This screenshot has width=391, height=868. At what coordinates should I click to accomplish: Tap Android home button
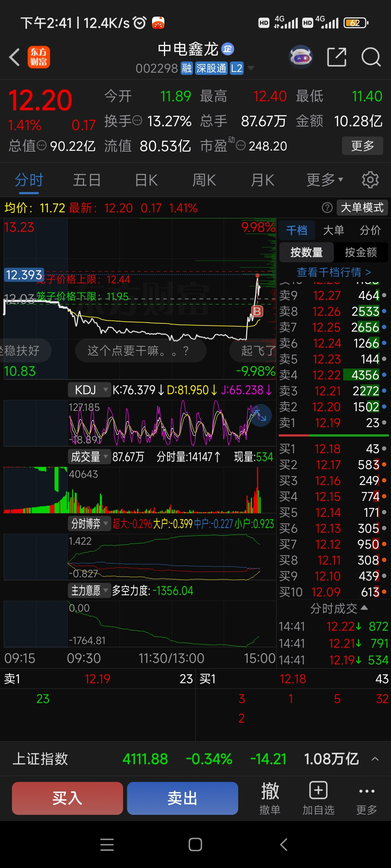pyautogui.click(x=195, y=844)
